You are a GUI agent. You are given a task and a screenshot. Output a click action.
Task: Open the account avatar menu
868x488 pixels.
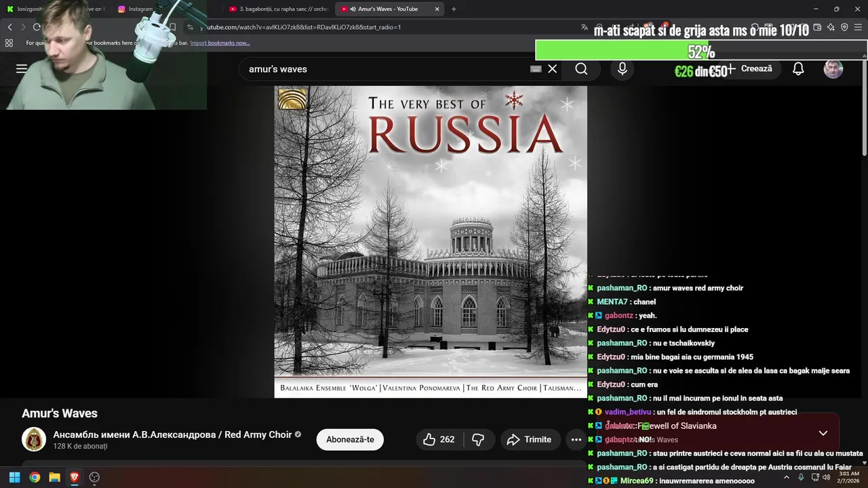click(833, 68)
